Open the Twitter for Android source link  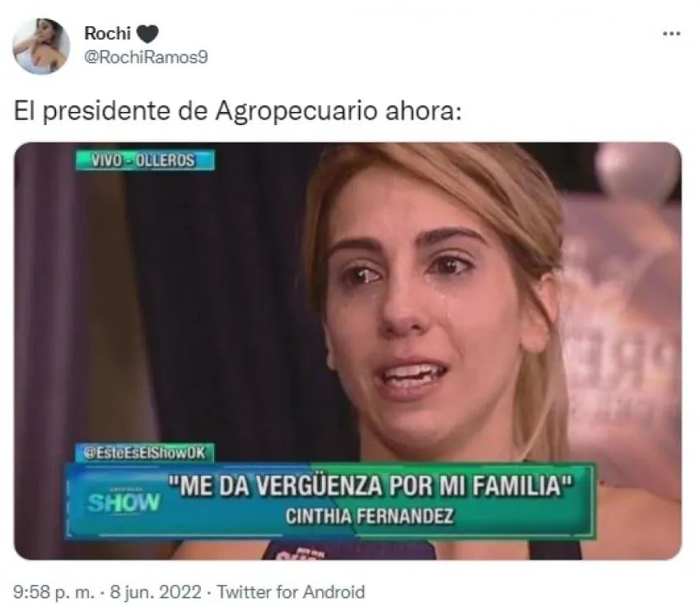[291, 592]
